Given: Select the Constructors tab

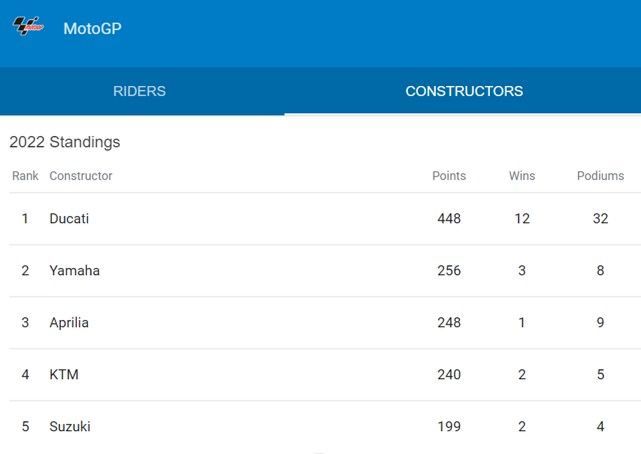Looking at the screenshot, I should pyautogui.click(x=463, y=91).
